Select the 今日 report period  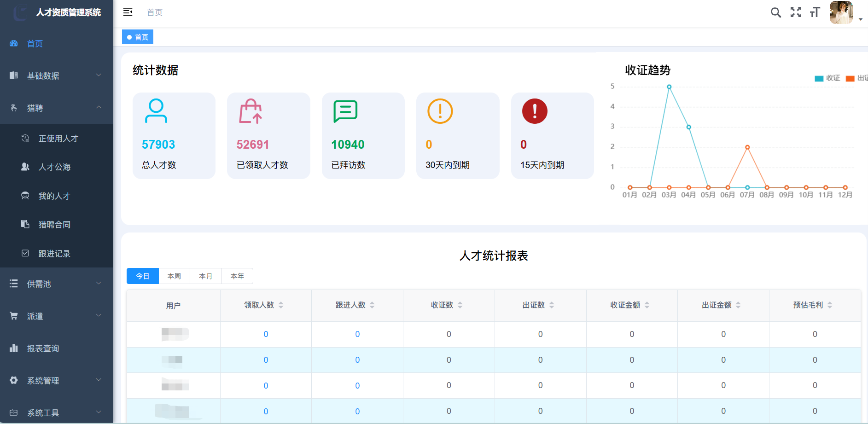coord(143,276)
